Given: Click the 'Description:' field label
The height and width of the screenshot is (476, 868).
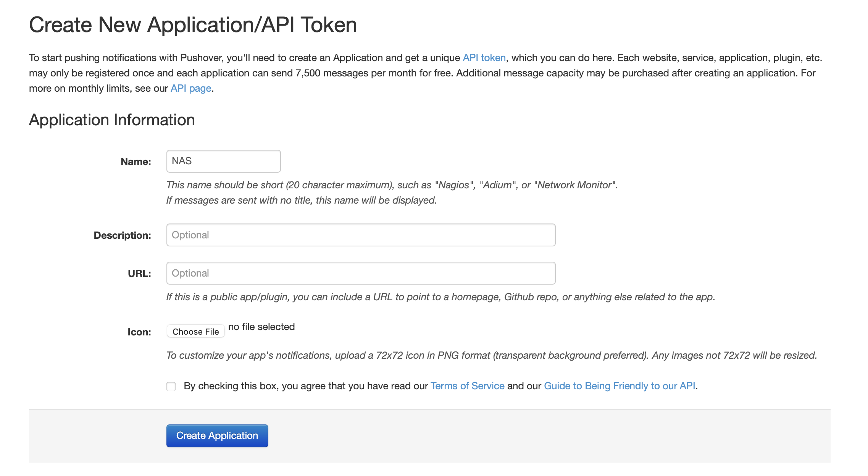Looking at the screenshot, I should (123, 235).
